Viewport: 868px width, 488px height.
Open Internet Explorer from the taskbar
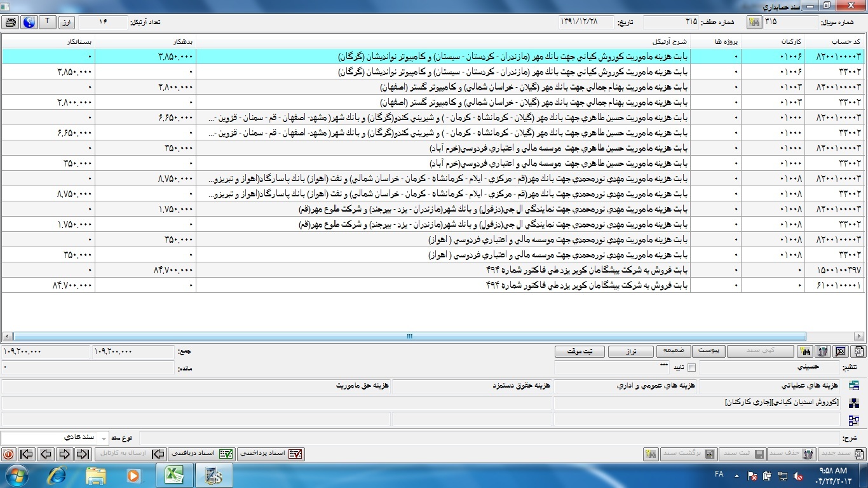(57, 475)
